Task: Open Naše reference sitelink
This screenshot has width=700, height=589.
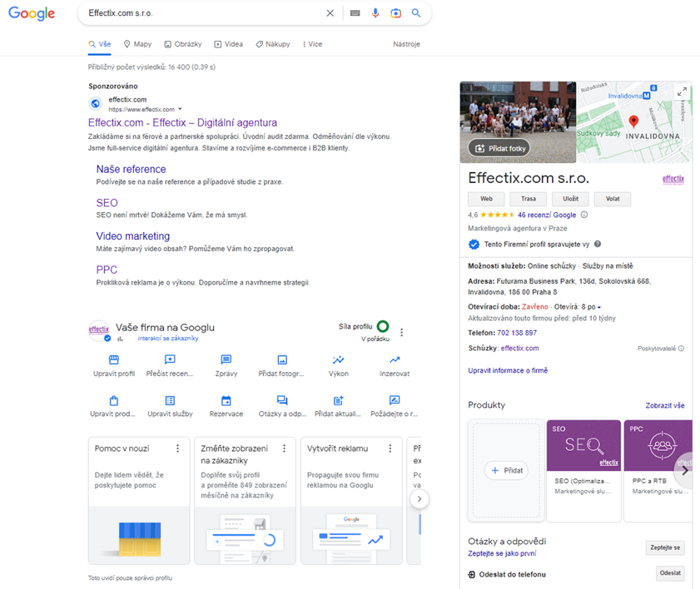Action: tap(131, 169)
